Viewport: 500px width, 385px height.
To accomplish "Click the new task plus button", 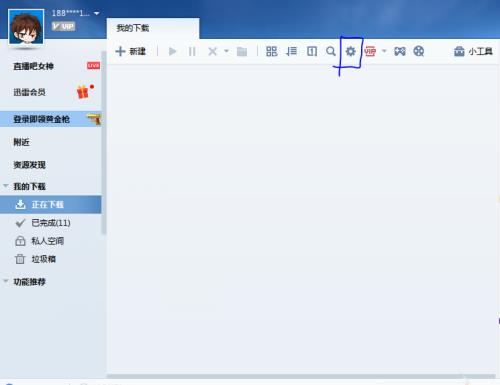I will click(x=130, y=51).
